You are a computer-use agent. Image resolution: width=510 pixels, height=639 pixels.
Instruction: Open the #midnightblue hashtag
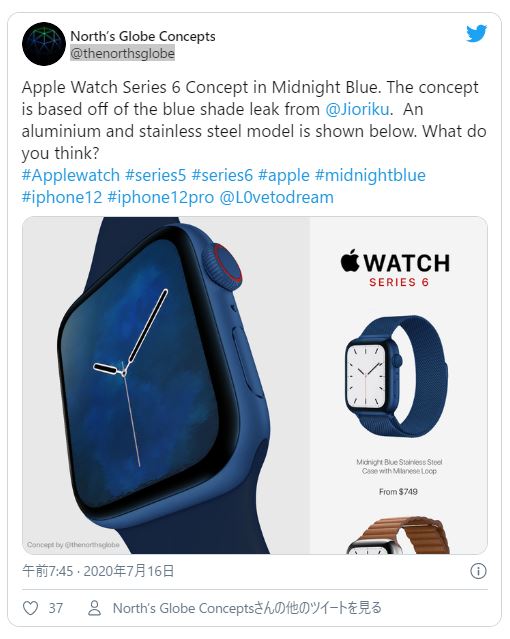(370, 175)
